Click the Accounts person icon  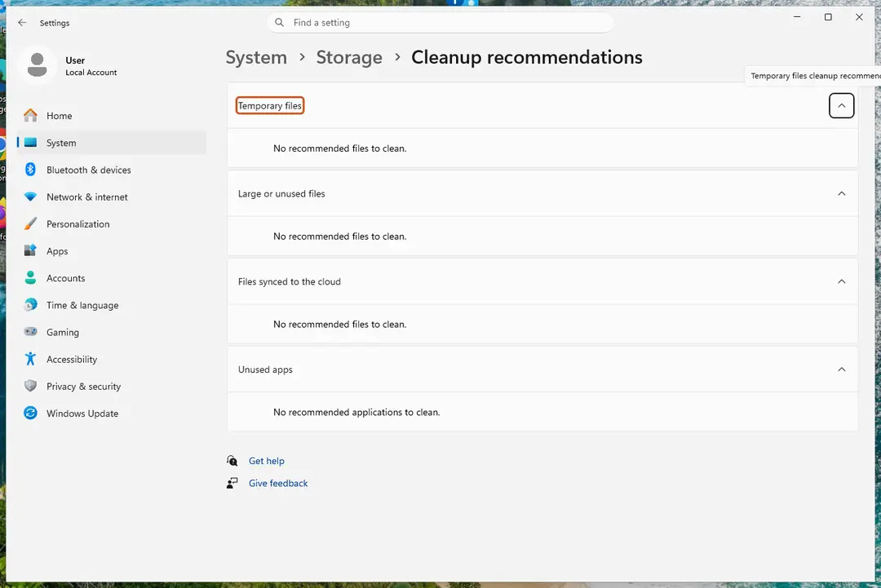(x=30, y=278)
